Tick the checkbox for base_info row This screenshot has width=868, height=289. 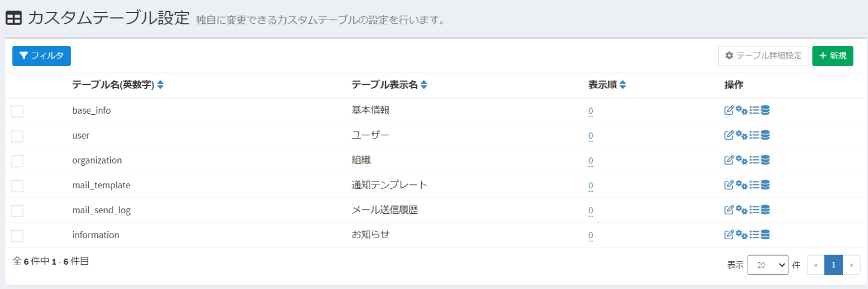pos(17,111)
